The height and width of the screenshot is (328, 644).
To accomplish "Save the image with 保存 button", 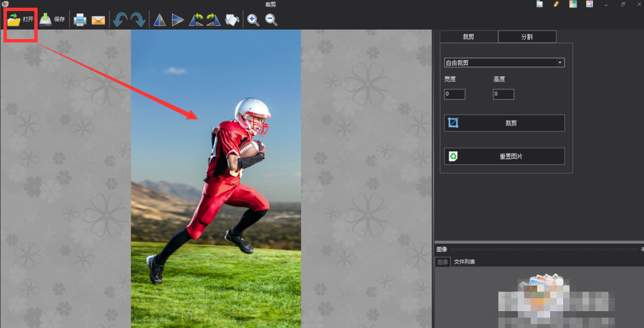I will [52, 19].
